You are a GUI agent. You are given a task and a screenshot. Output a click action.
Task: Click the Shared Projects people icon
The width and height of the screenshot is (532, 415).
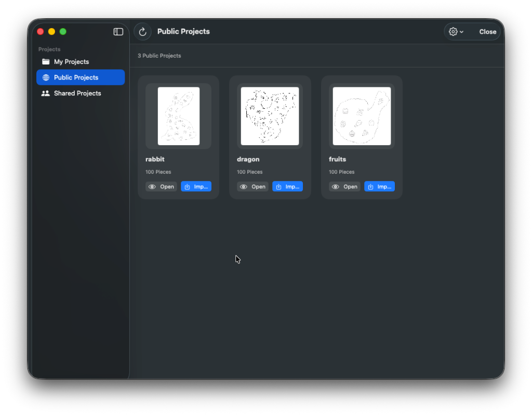[46, 93]
